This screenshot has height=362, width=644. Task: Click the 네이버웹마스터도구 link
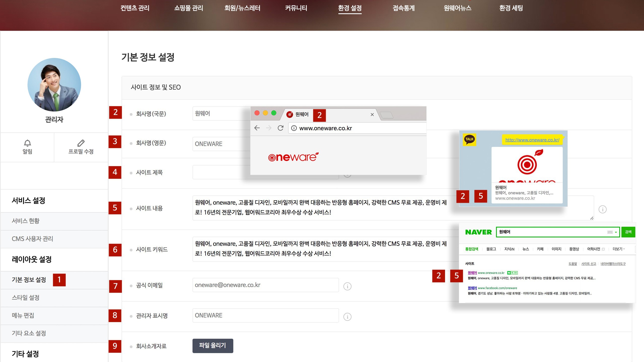coord(613,264)
